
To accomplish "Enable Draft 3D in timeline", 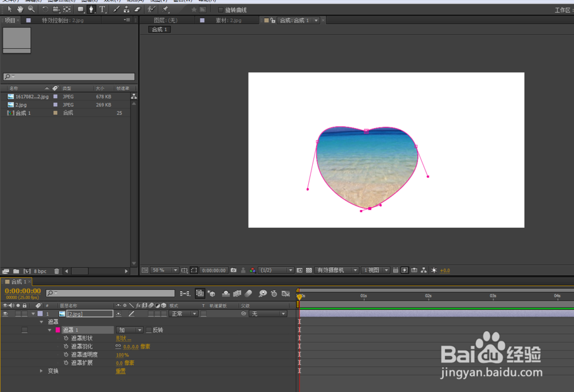I will [211, 293].
